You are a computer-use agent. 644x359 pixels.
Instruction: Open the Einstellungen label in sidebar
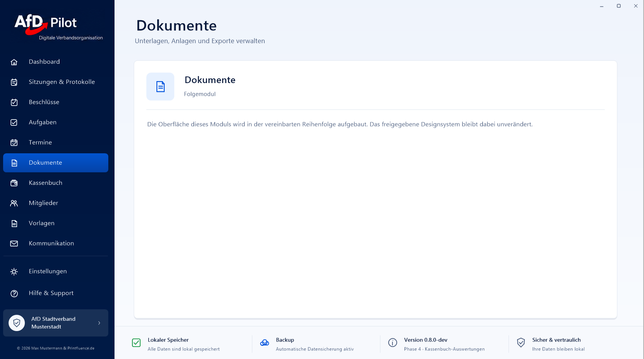click(x=48, y=271)
